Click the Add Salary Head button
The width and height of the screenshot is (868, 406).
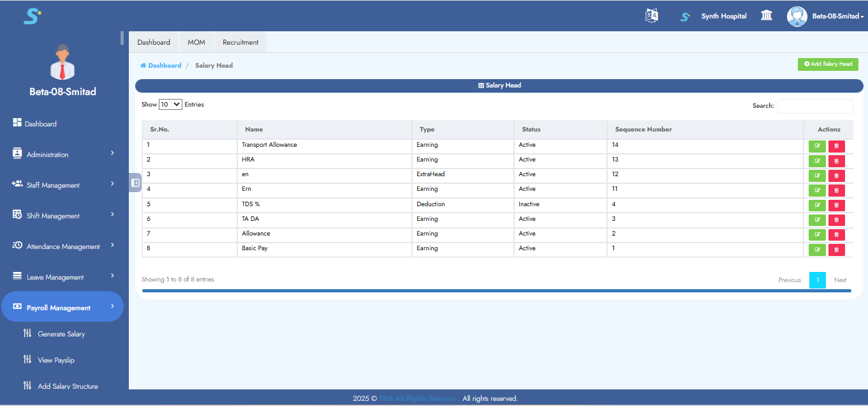[x=828, y=64]
